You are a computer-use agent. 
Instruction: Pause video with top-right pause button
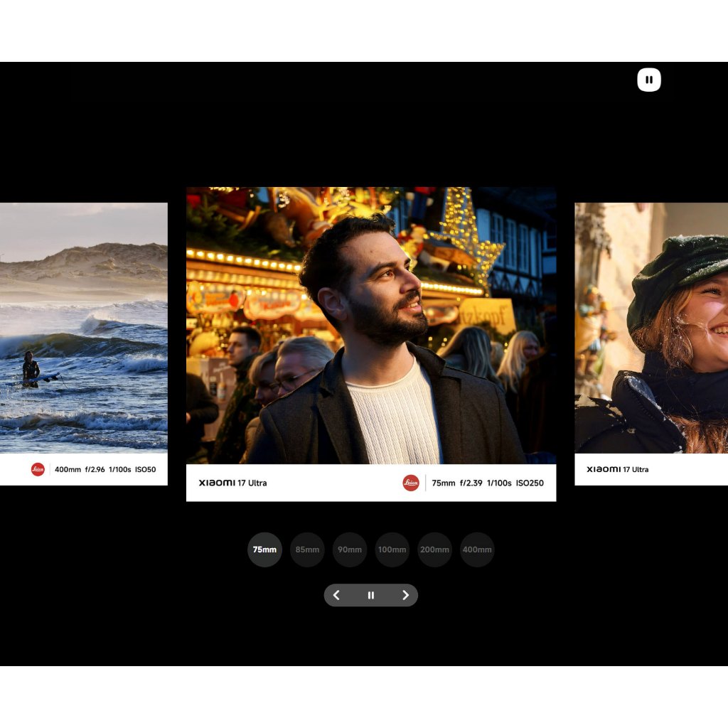[x=648, y=80]
